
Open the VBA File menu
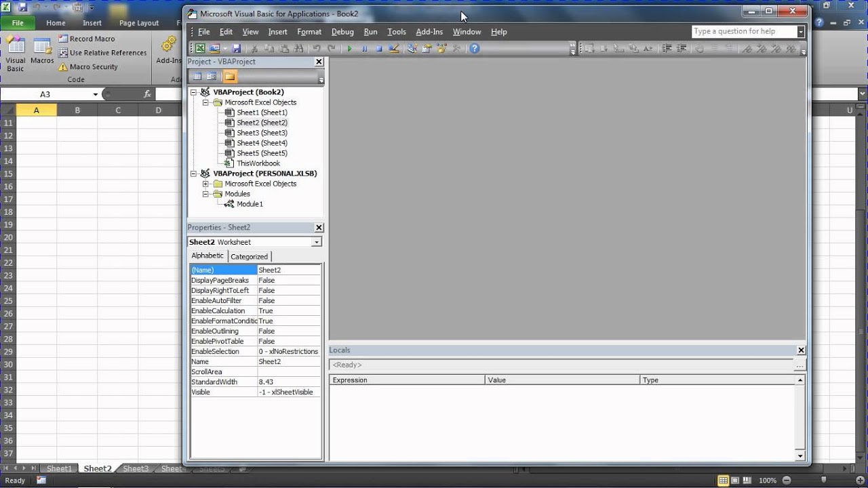click(203, 32)
